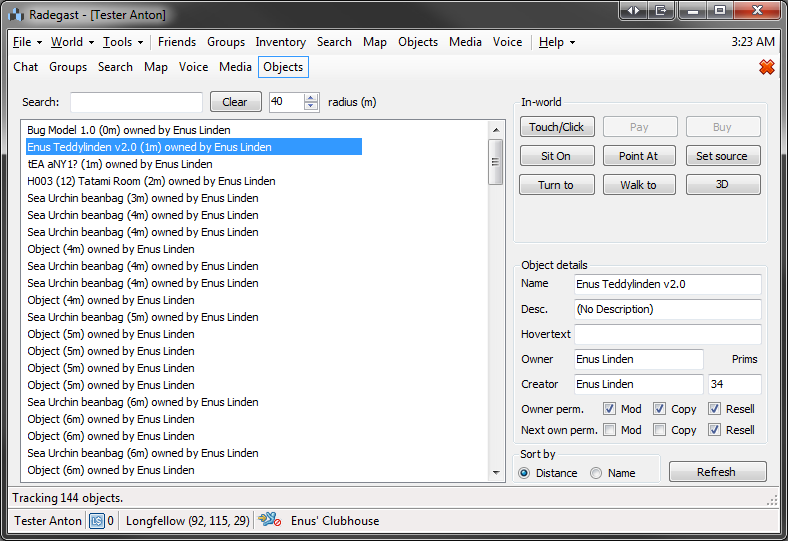Open Map in the top toolbar
The width and height of the screenshot is (788, 541).
[x=375, y=42]
